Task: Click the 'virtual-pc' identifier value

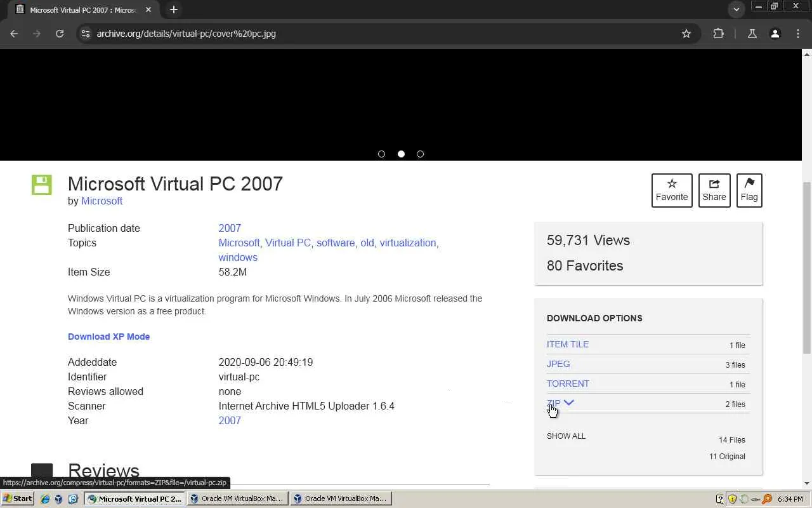Action: pyautogui.click(x=239, y=377)
